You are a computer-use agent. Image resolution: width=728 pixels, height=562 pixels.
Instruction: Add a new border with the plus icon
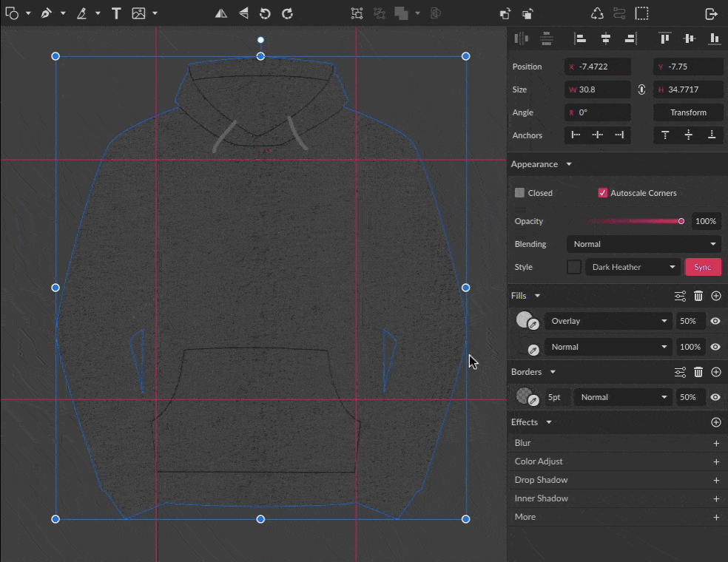pyautogui.click(x=715, y=372)
